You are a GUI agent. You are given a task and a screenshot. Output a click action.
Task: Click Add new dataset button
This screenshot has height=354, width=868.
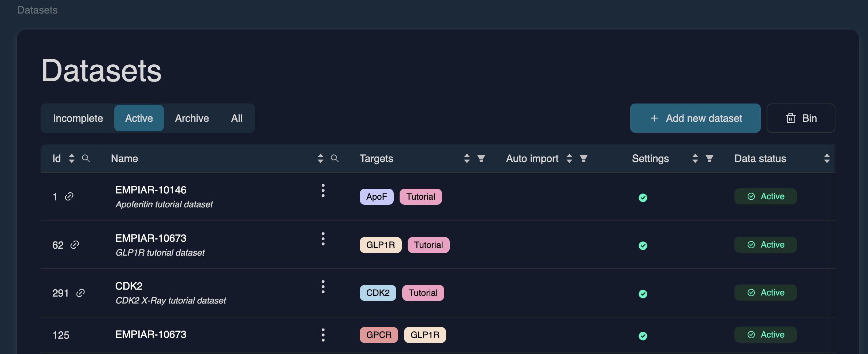click(695, 118)
